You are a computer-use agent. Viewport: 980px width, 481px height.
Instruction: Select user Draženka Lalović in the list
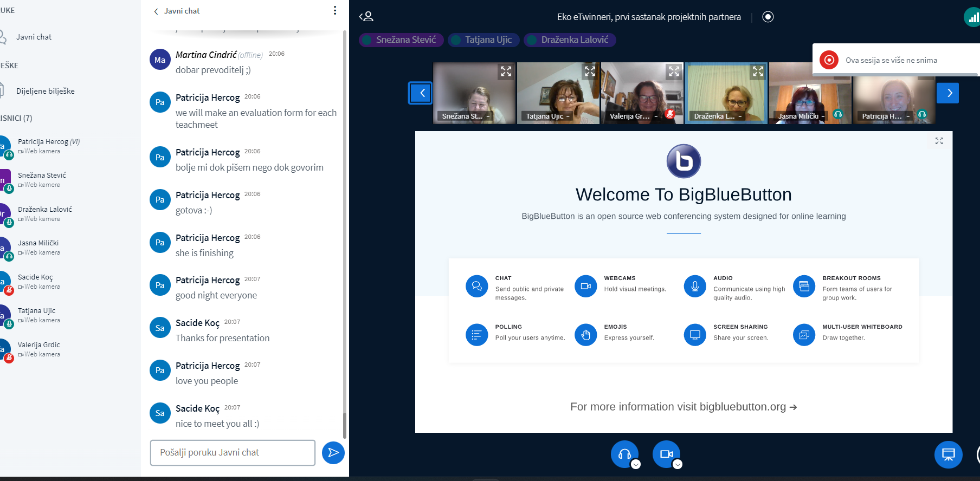pos(45,214)
